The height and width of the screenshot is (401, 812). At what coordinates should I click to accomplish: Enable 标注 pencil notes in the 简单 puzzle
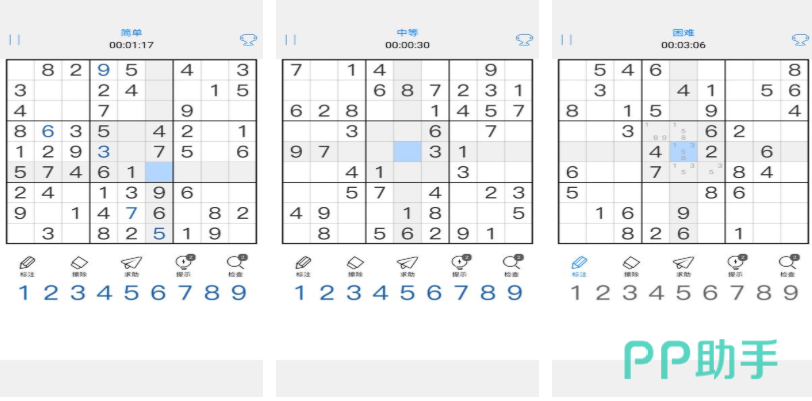click(x=26, y=266)
